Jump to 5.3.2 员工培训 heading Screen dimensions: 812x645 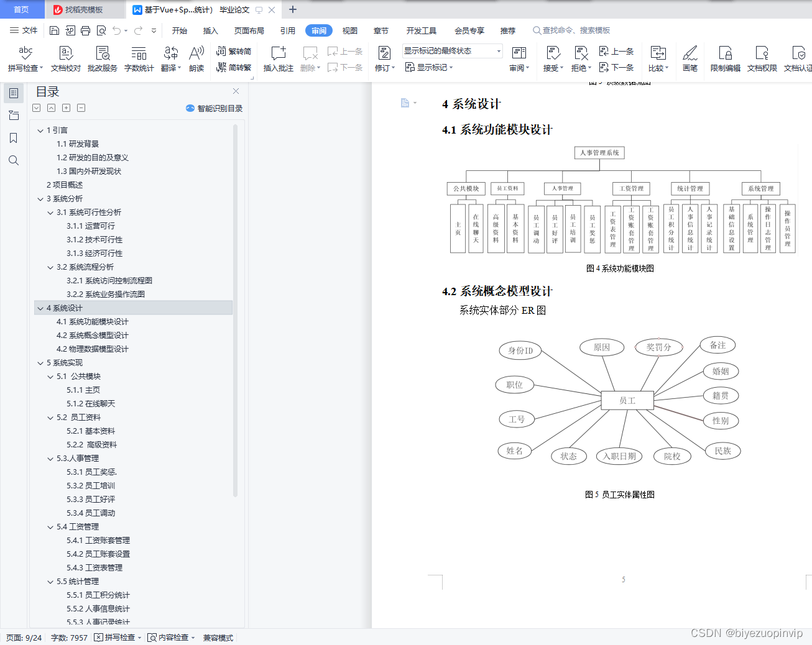(x=91, y=486)
